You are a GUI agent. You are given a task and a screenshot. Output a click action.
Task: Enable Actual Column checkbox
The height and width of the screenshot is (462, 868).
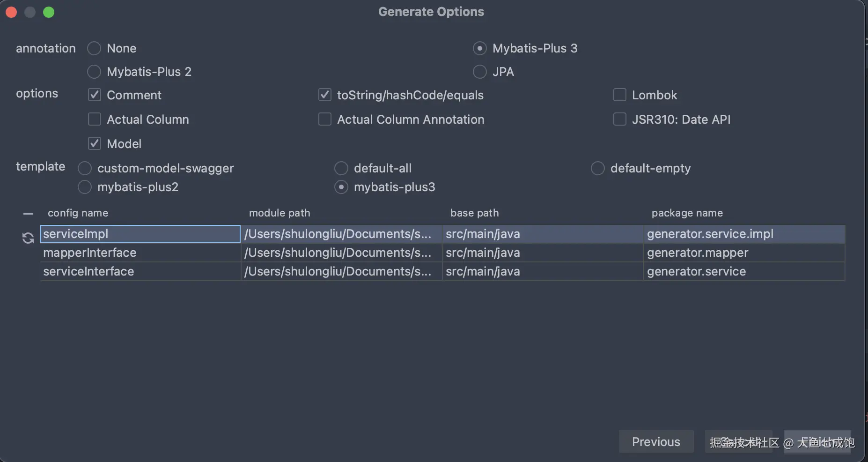(x=95, y=119)
